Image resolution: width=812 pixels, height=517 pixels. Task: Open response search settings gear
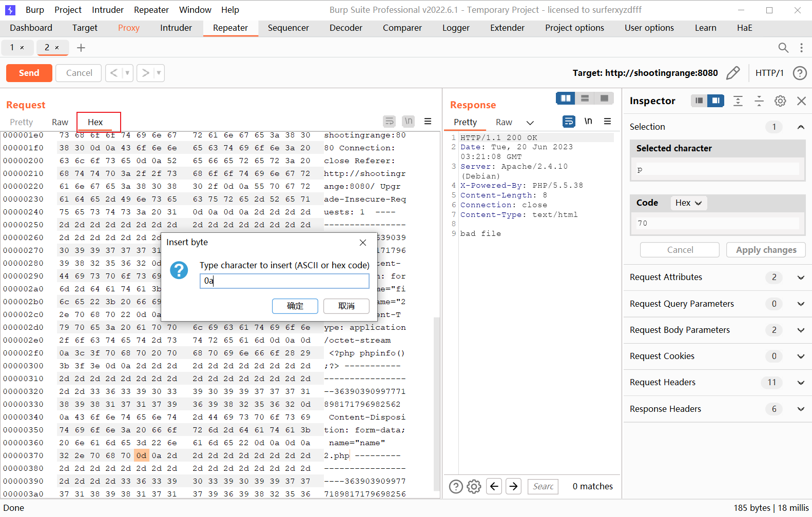click(x=474, y=486)
